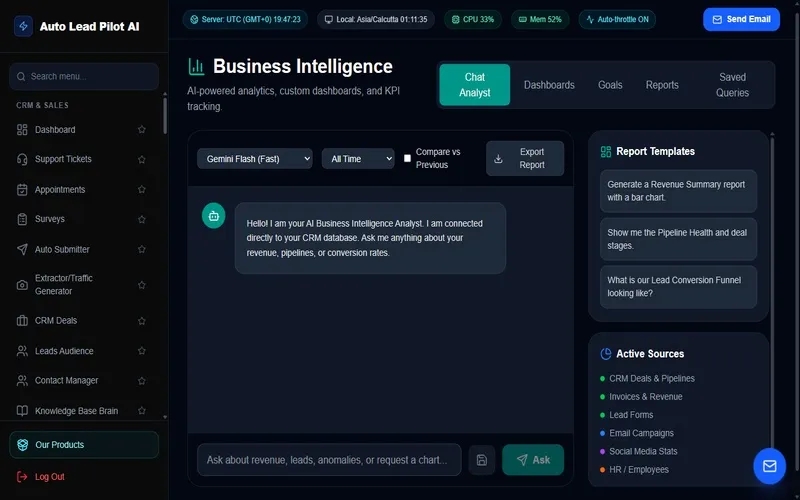Open the All Time range dropdown

358,159
